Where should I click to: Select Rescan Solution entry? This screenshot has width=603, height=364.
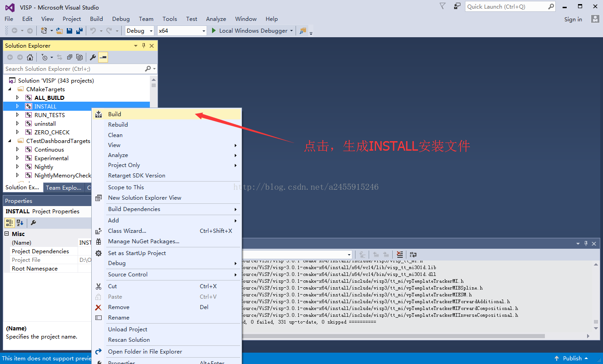[x=167, y=340]
